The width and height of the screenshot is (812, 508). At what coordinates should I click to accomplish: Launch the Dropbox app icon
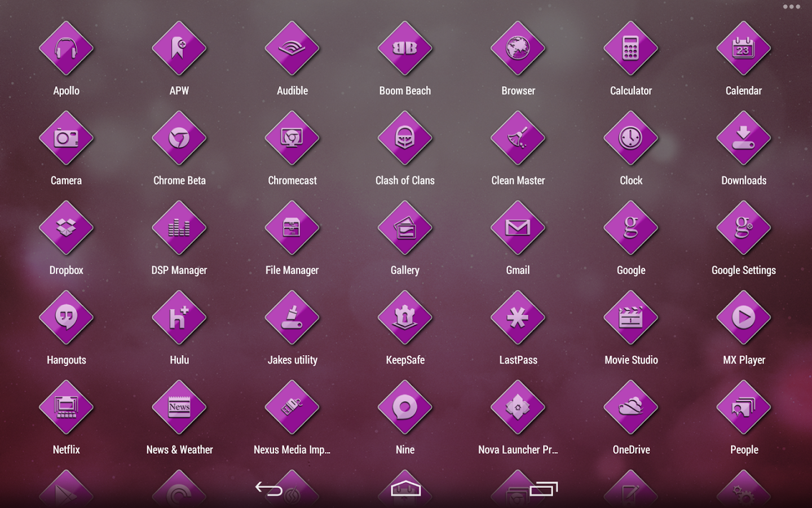(66, 228)
